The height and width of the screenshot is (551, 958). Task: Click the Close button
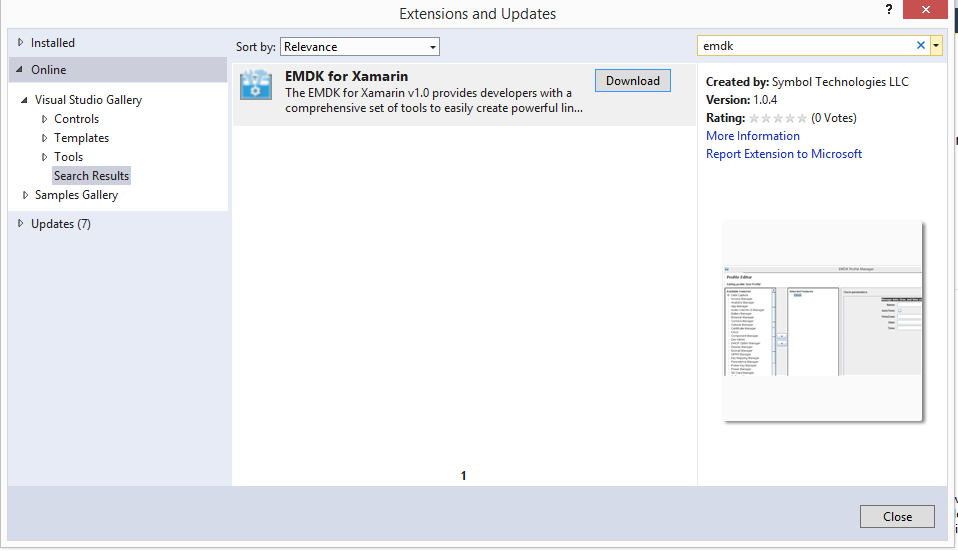[x=897, y=516]
